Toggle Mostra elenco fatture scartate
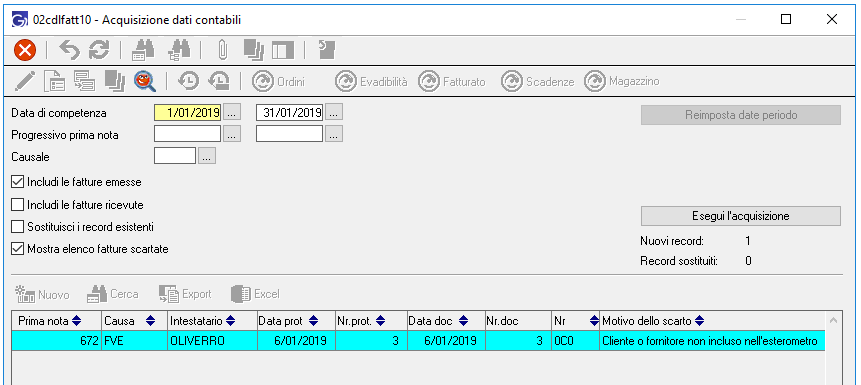This screenshot has height=385, width=861. [18, 249]
